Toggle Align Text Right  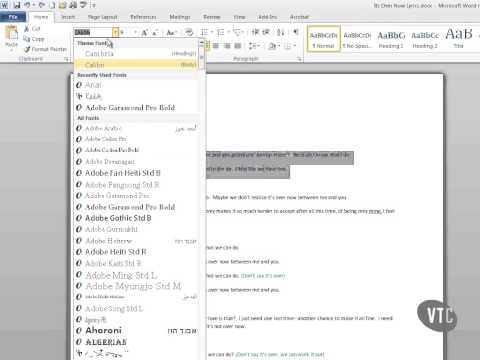coord(227,46)
